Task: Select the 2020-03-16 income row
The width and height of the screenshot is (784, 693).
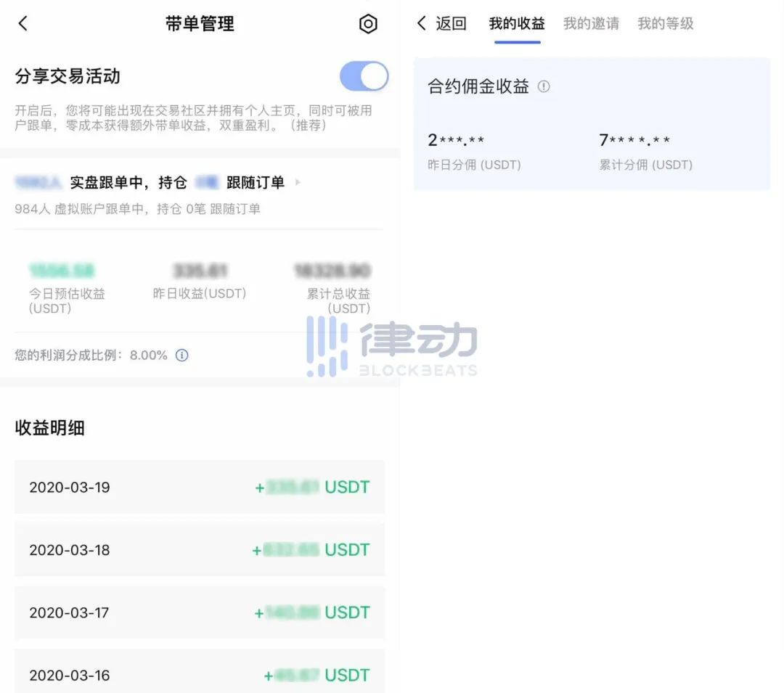Action: [x=200, y=675]
